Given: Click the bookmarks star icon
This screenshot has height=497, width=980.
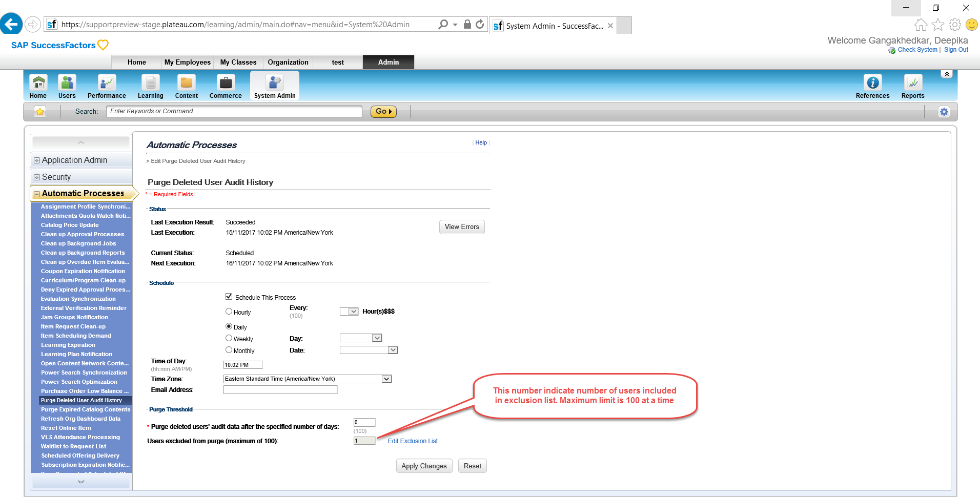Looking at the screenshot, I should pos(40,112).
